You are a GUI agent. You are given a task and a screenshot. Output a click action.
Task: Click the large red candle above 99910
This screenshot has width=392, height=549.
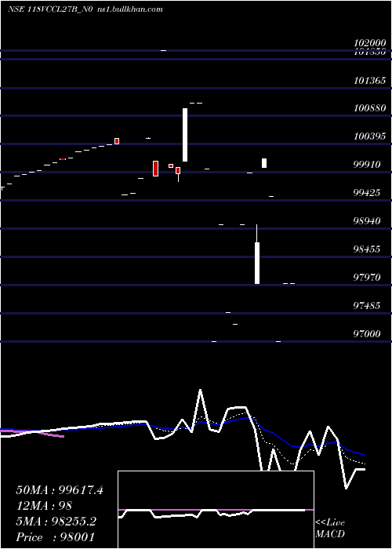156,169
